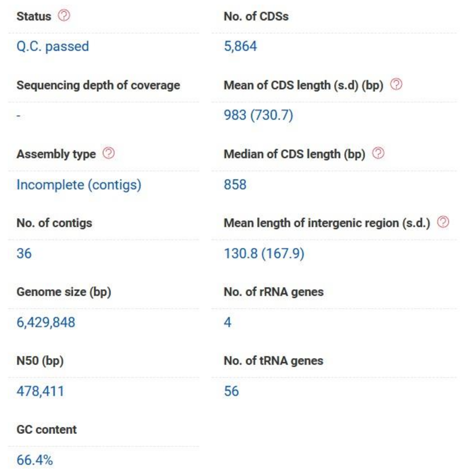Click the rRNA genes count 4
Viewport: 470px width, 476px height.
227,322
